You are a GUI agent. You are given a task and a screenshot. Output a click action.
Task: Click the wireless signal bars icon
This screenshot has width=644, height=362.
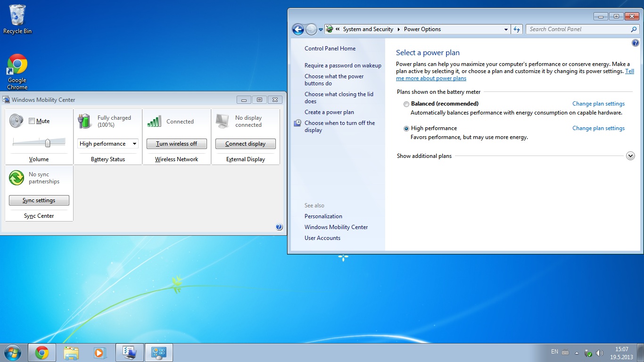click(x=154, y=121)
